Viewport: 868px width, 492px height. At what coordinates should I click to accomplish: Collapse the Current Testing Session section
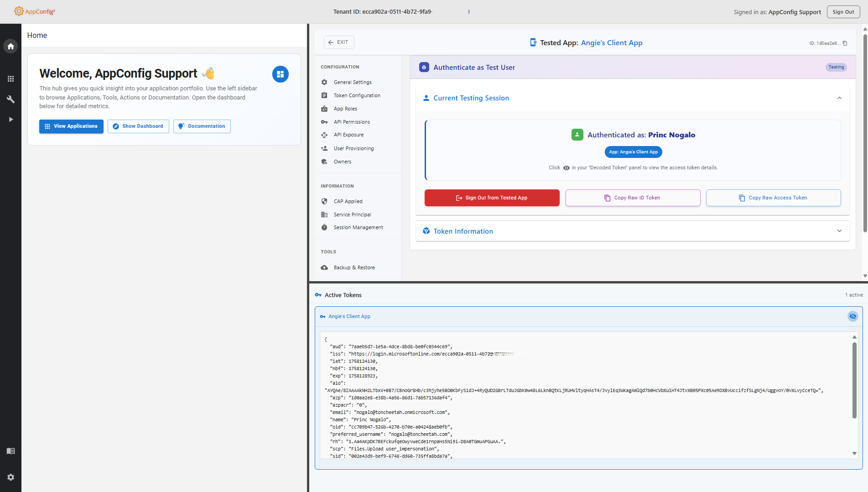(839, 98)
